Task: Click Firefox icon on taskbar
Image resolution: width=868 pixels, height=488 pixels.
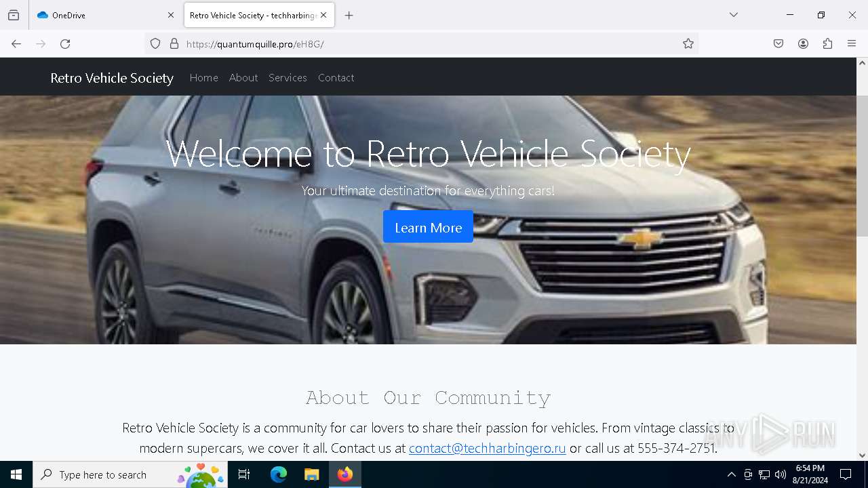Action: tap(345, 474)
